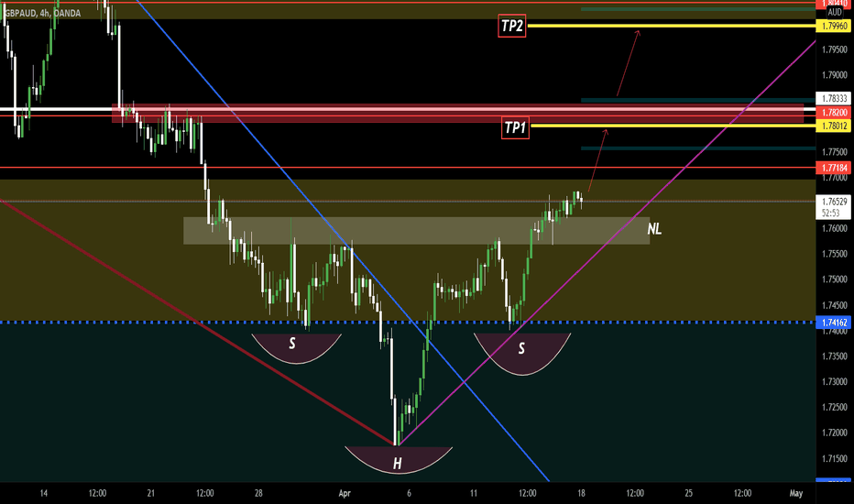The height and width of the screenshot is (504, 854).
Task: Select the TP2 text label box
Action: pos(512,26)
